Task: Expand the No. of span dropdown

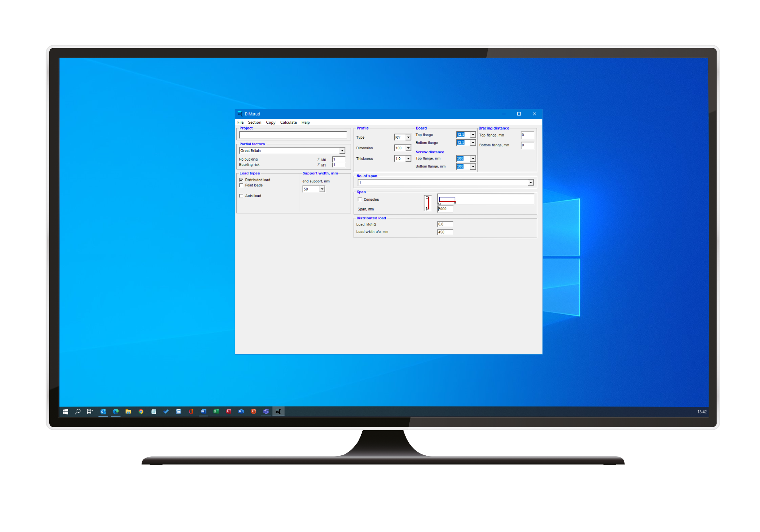Action: (530, 182)
